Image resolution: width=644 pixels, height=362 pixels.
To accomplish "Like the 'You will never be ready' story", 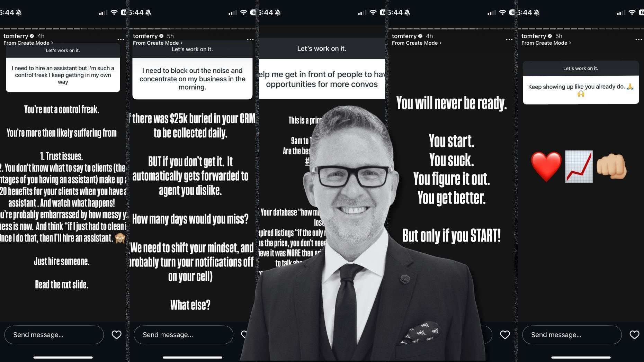I will coord(505,335).
